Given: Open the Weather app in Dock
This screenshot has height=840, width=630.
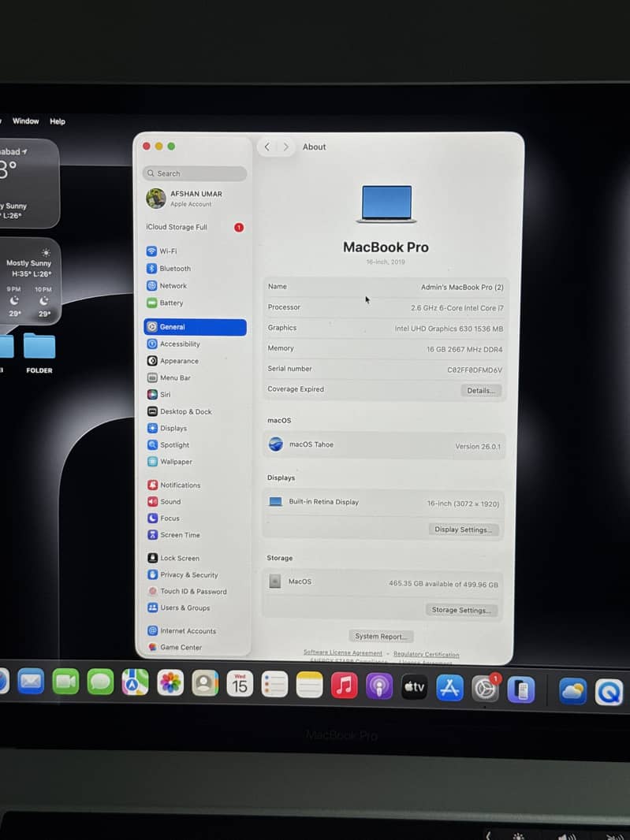Looking at the screenshot, I should coord(572,691).
